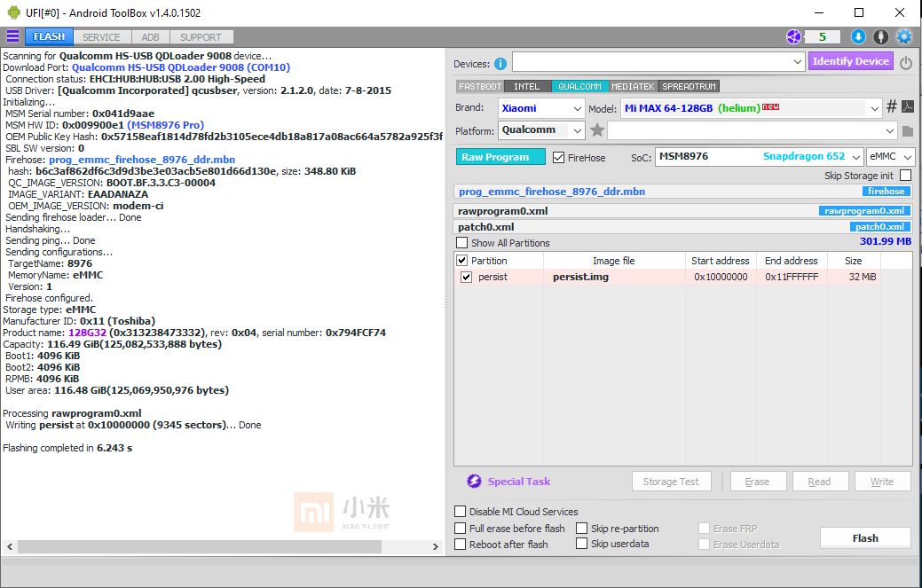Click the Flash button
922x588 pixels.
click(x=865, y=538)
